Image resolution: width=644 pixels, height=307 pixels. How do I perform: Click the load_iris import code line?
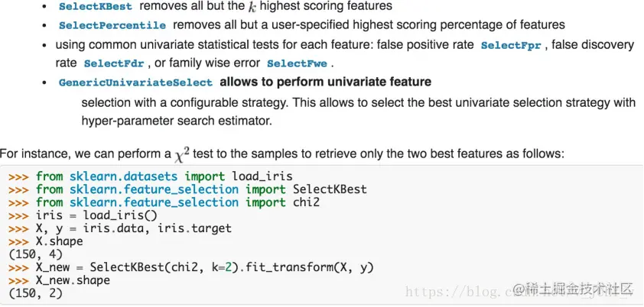click(x=151, y=176)
